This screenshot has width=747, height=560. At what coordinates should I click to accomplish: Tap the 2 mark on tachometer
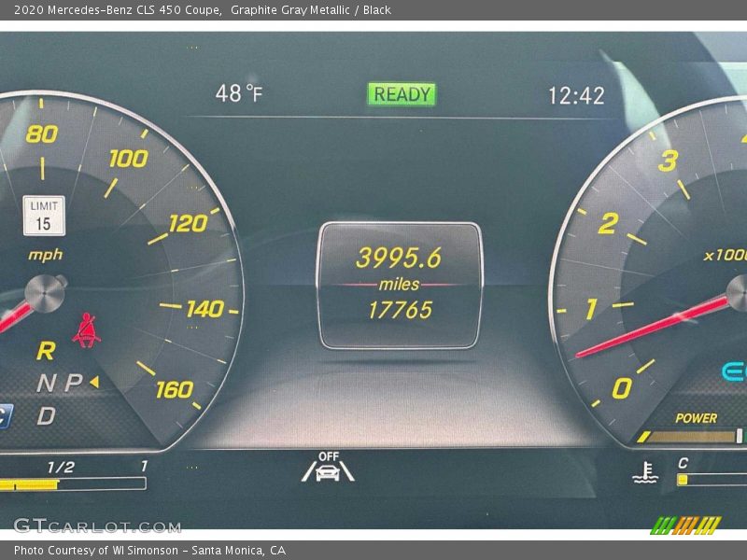click(x=609, y=223)
